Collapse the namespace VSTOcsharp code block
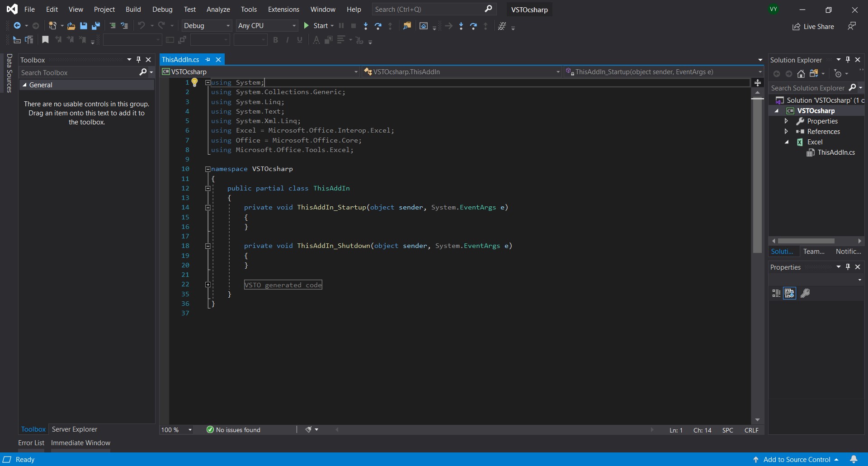This screenshot has height=466, width=868. 208,169
